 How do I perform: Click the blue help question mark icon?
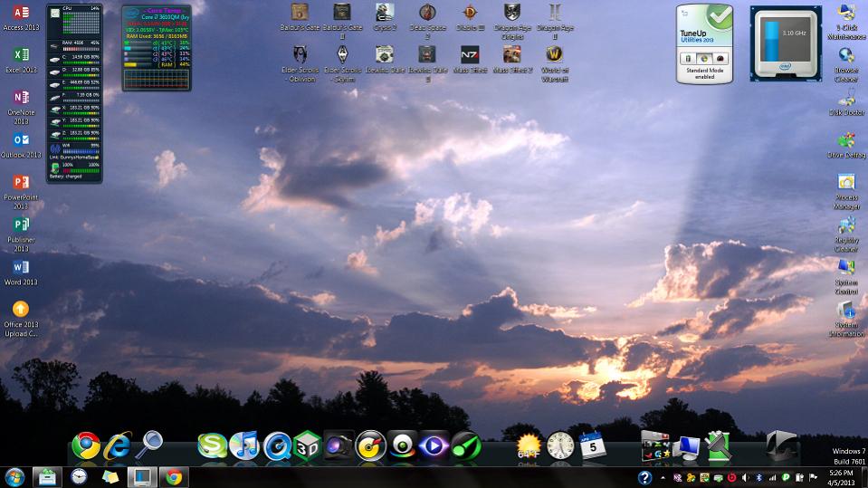[644, 477]
